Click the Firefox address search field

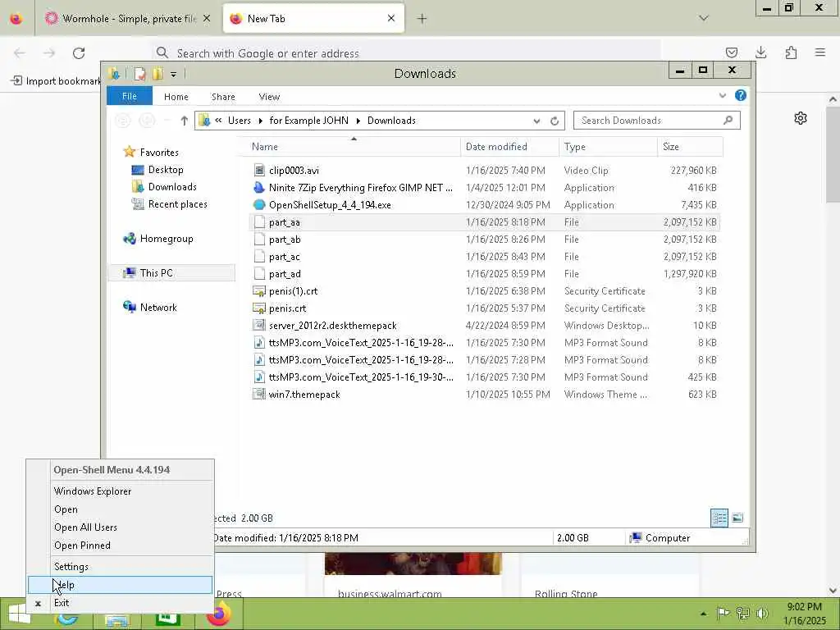pyautogui.click(x=406, y=53)
